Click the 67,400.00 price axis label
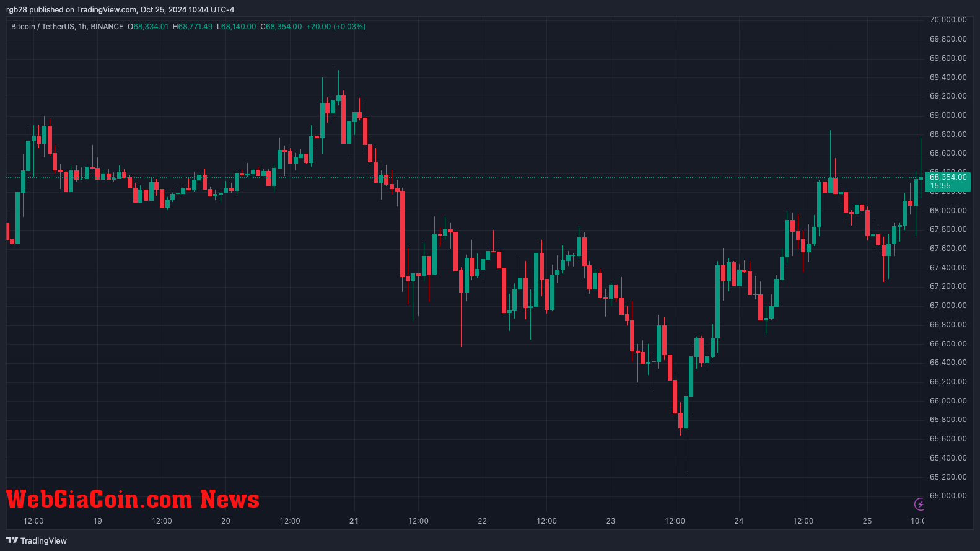The width and height of the screenshot is (980, 551). click(x=948, y=268)
